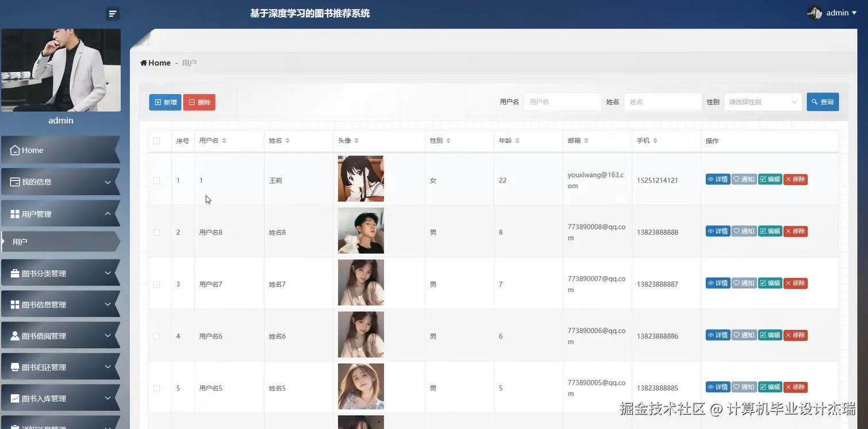Sort by 邮箱 column sort arrows
Viewport: 868px width, 429px height.
586,141
